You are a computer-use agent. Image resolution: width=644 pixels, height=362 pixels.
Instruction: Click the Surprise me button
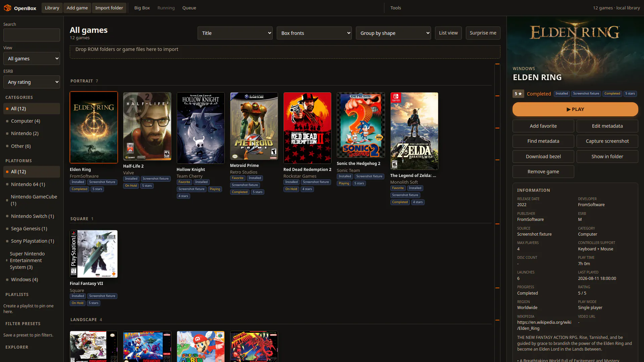click(483, 33)
